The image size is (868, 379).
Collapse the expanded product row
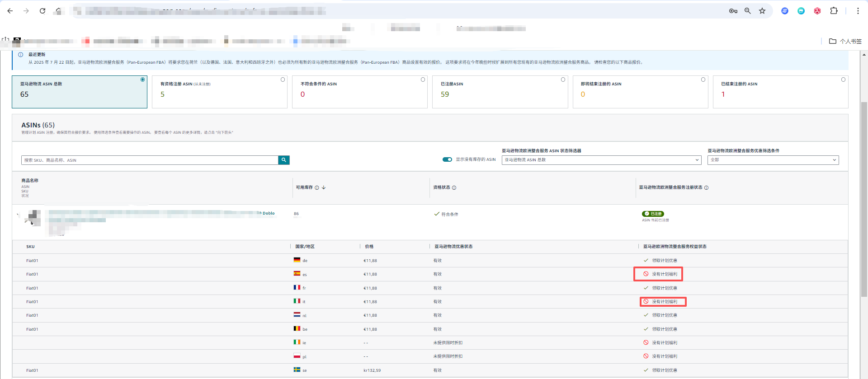18,214
